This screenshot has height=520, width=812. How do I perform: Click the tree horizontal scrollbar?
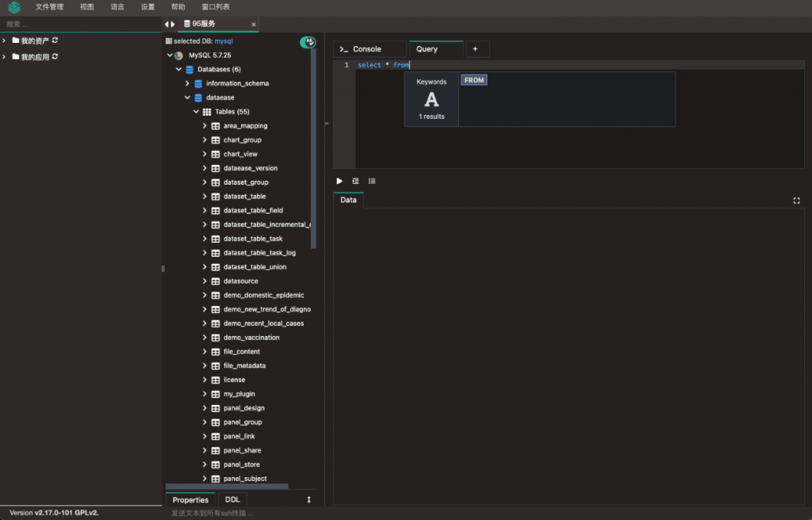[227, 487]
